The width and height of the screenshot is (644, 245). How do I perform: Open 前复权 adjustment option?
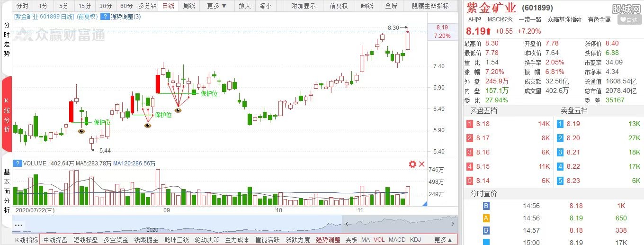[x=339, y=6]
